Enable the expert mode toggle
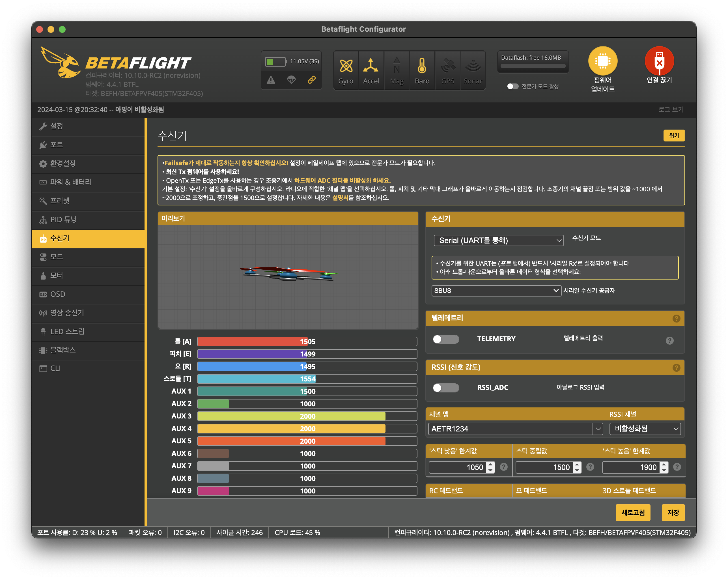728x580 pixels. click(x=512, y=87)
